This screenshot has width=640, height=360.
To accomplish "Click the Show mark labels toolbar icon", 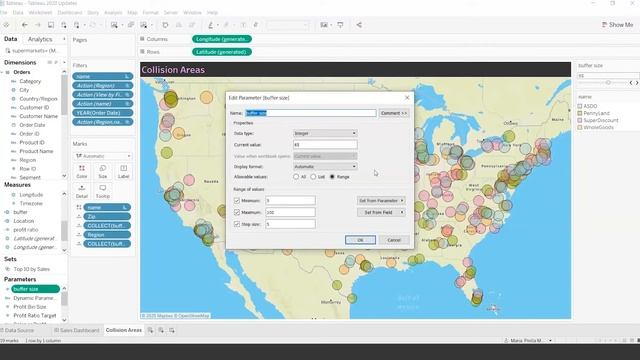I will [243, 25].
